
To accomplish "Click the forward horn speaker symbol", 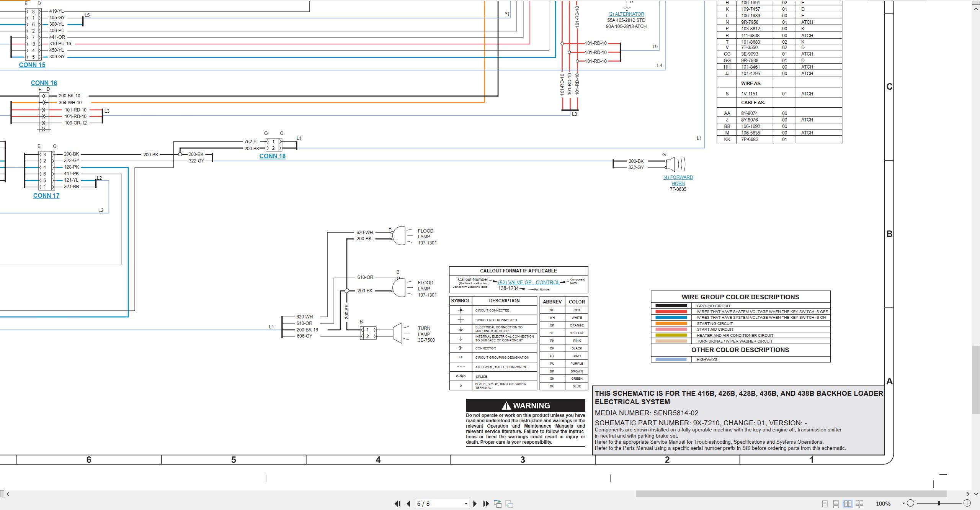I will pos(675,164).
